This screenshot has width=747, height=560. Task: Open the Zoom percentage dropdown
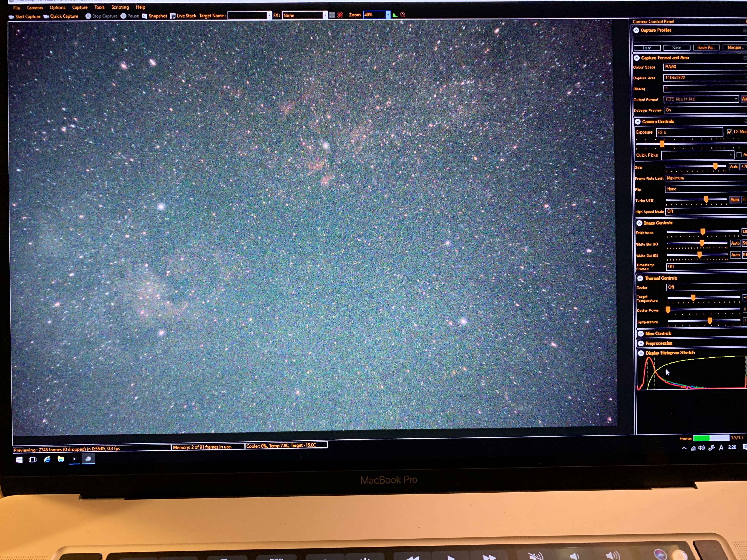click(388, 15)
